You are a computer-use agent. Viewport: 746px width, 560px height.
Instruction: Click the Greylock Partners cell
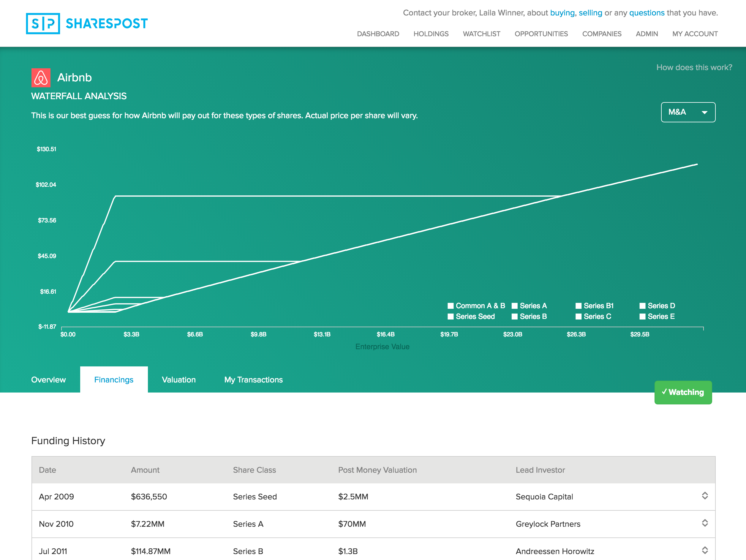[x=548, y=524]
